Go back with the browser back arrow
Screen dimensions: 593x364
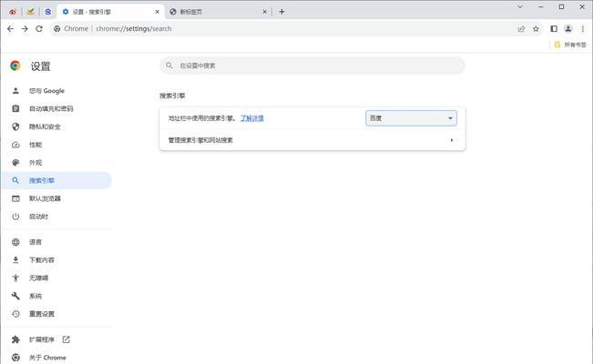(10, 29)
